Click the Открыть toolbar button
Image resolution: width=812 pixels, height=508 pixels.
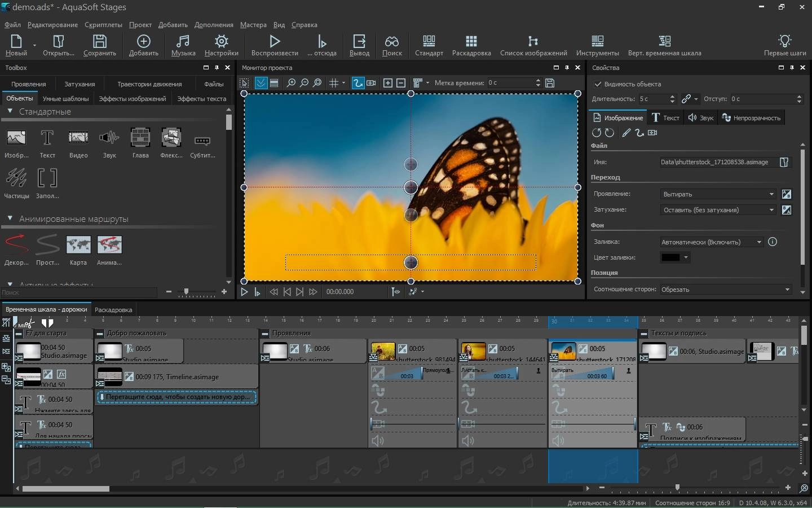pos(59,45)
